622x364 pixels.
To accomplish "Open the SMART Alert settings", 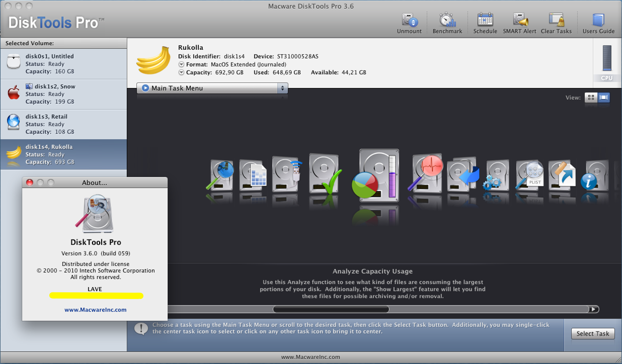I will click(x=520, y=20).
